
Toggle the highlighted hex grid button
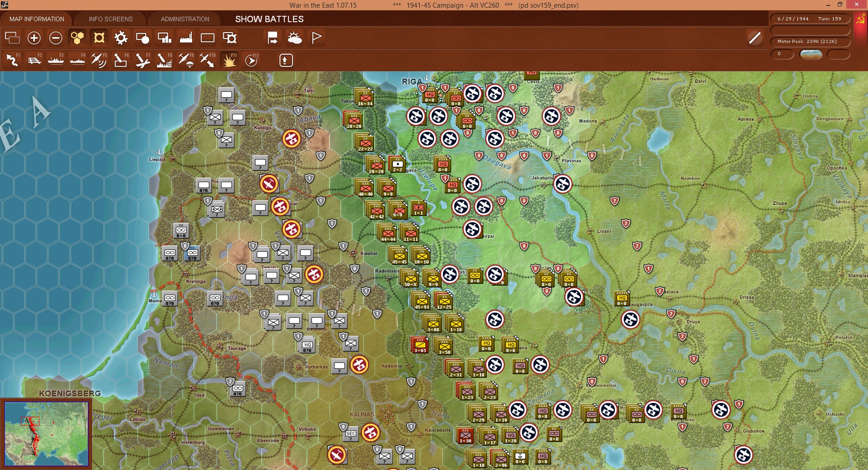click(x=77, y=38)
